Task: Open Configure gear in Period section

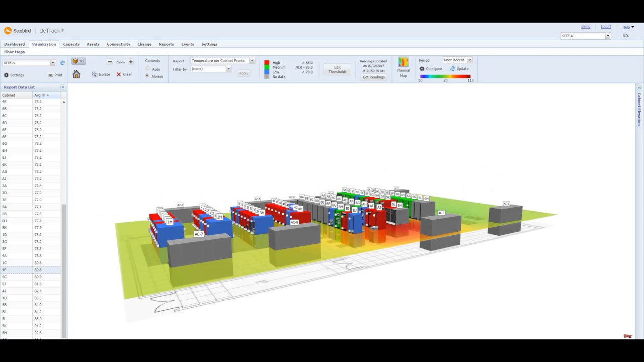Action: click(431, 69)
